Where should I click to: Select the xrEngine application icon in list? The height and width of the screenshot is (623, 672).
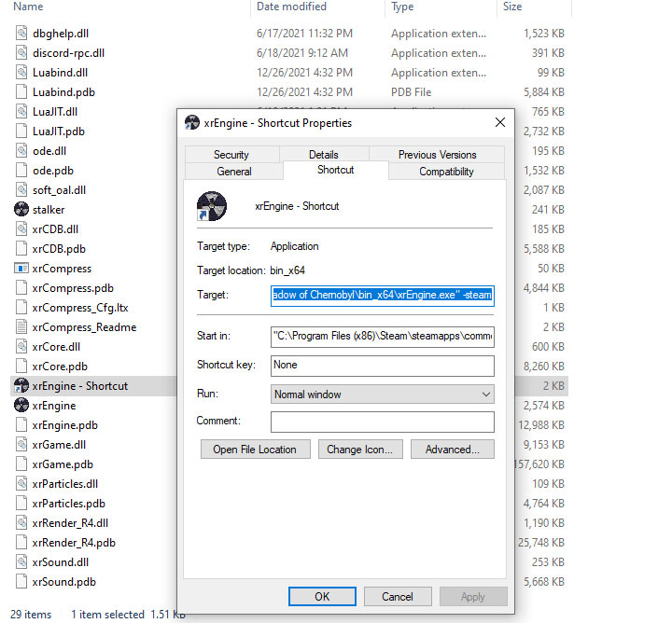click(21, 406)
